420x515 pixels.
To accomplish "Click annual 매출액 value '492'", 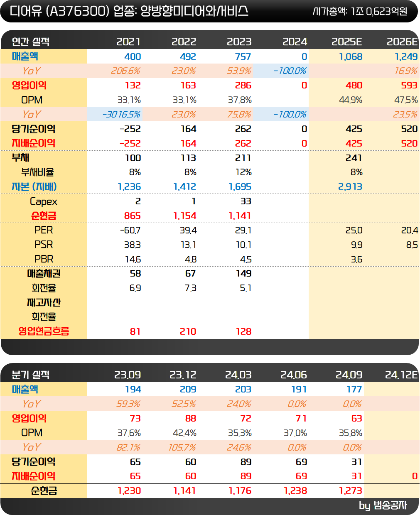I will [188, 56].
